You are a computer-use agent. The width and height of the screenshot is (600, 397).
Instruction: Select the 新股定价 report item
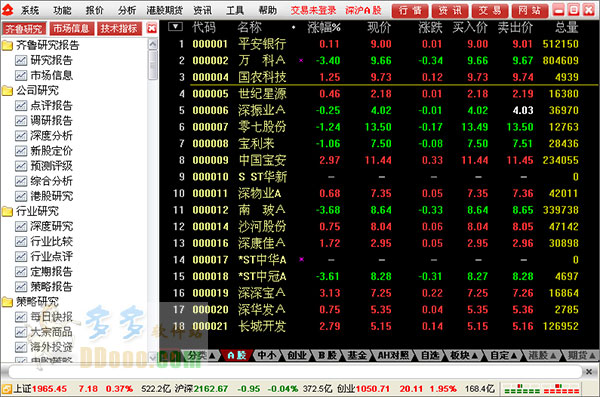click(x=44, y=150)
